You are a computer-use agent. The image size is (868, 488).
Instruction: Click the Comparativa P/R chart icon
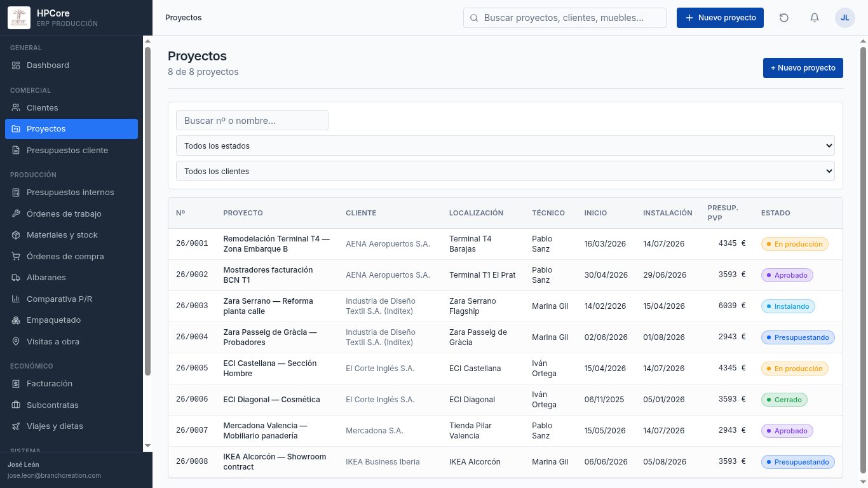click(x=16, y=299)
